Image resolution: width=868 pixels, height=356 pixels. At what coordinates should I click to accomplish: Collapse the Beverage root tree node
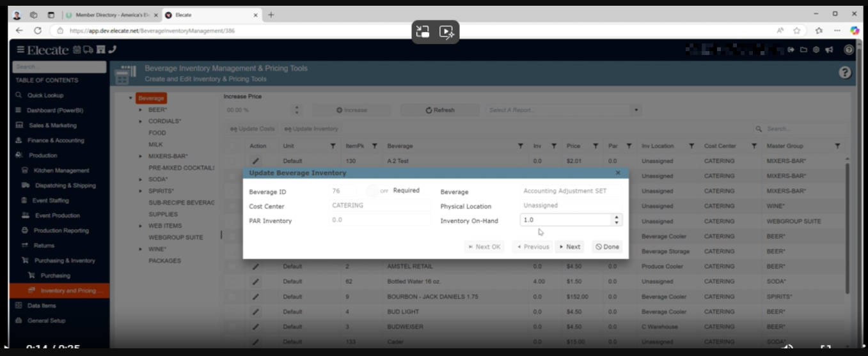point(130,98)
